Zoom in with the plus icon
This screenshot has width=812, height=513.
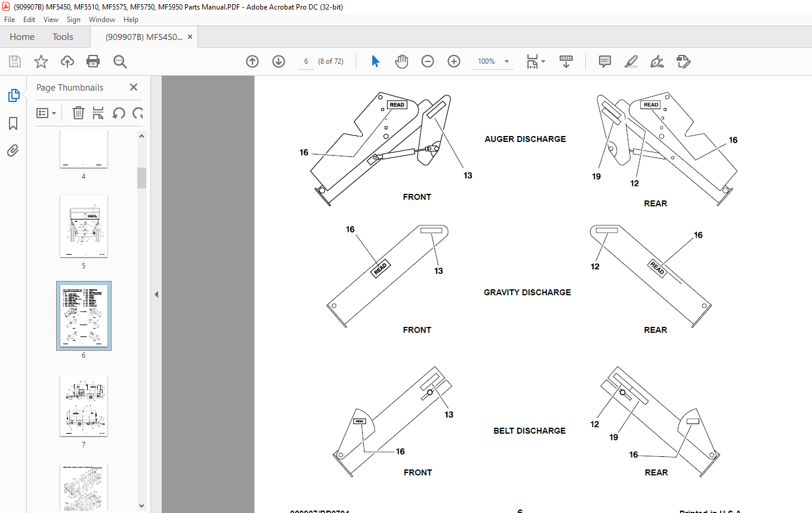click(454, 61)
